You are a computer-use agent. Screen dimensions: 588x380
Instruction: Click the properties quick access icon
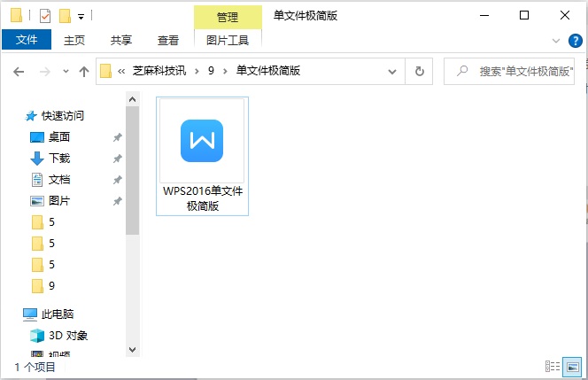click(x=45, y=16)
